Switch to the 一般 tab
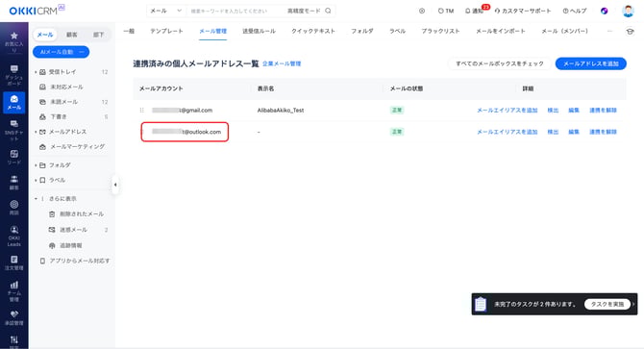Viewport: 644px width, 349px height. tap(129, 31)
